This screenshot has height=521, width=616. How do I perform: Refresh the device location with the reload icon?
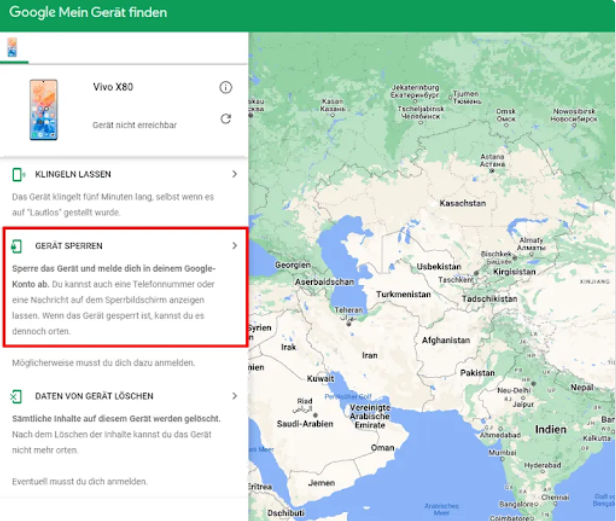point(226,119)
